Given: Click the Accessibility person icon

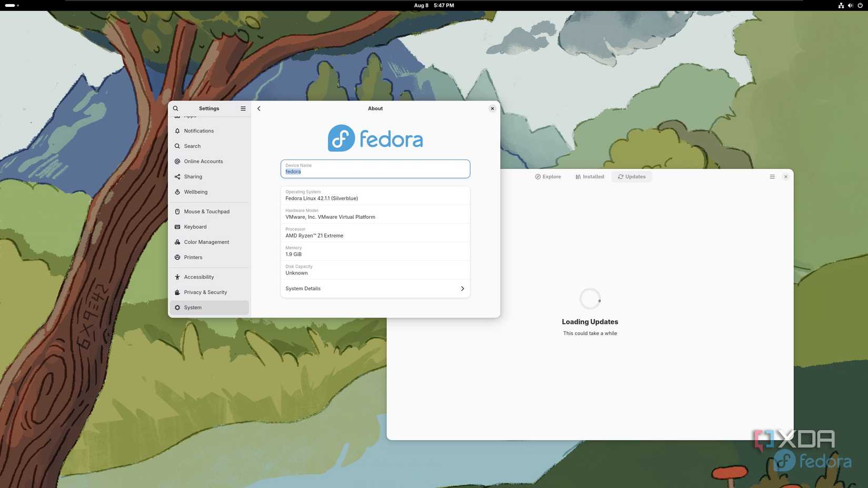Looking at the screenshot, I should (x=177, y=277).
